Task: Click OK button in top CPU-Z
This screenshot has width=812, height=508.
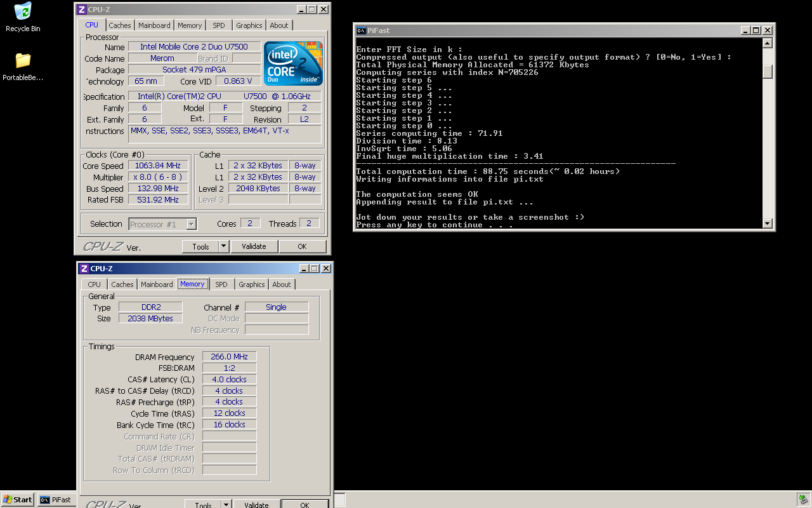Action: click(x=302, y=246)
